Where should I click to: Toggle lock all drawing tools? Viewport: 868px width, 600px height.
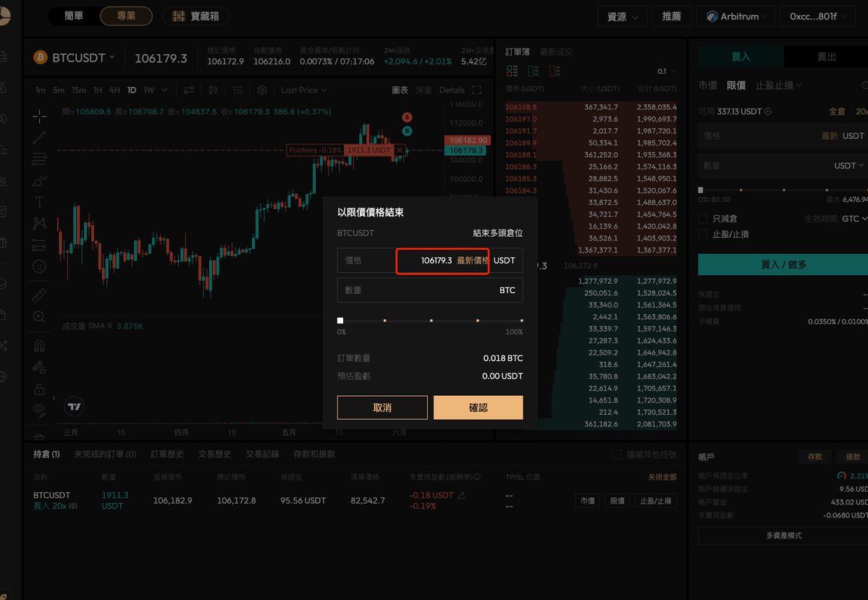[x=39, y=389]
